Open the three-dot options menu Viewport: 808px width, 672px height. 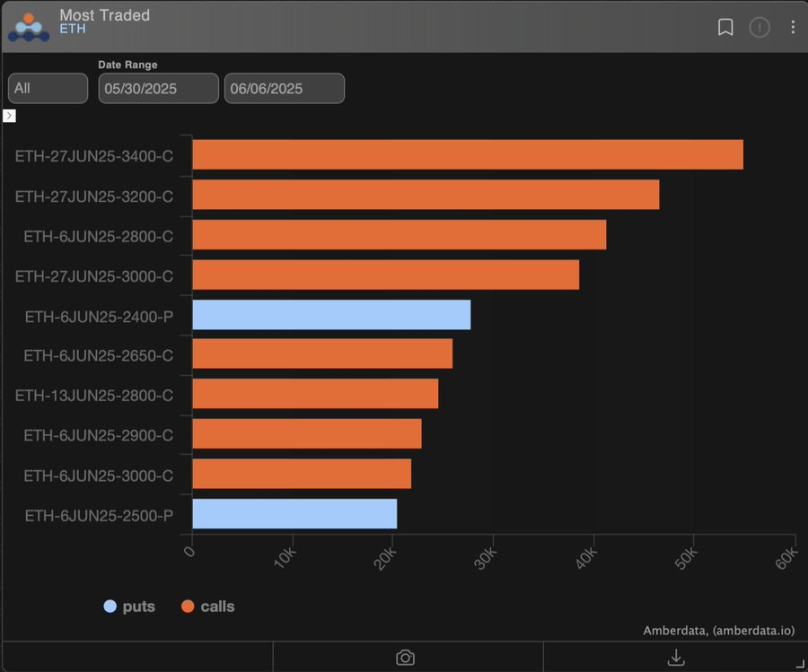click(x=793, y=28)
